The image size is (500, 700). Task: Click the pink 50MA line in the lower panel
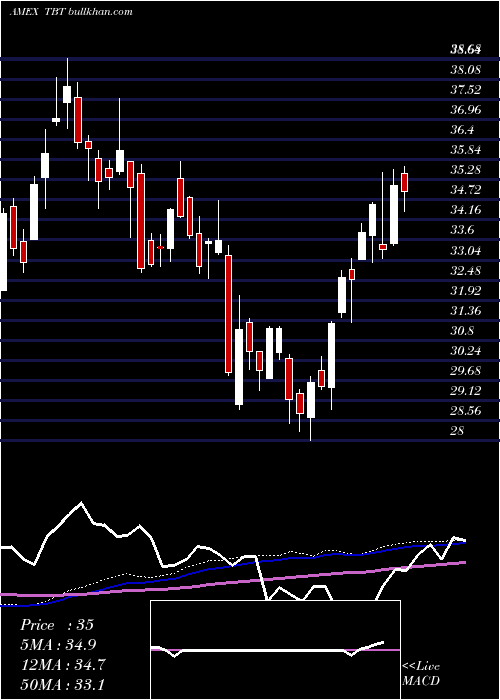click(232, 582)
